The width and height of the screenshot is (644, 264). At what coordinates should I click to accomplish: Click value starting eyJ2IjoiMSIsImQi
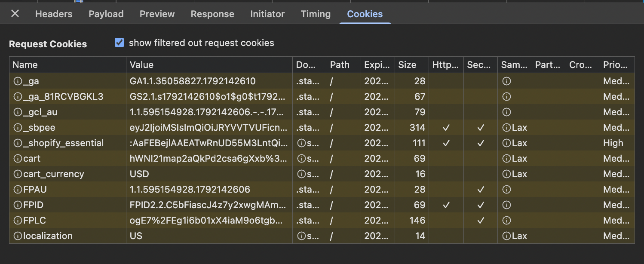209,127
